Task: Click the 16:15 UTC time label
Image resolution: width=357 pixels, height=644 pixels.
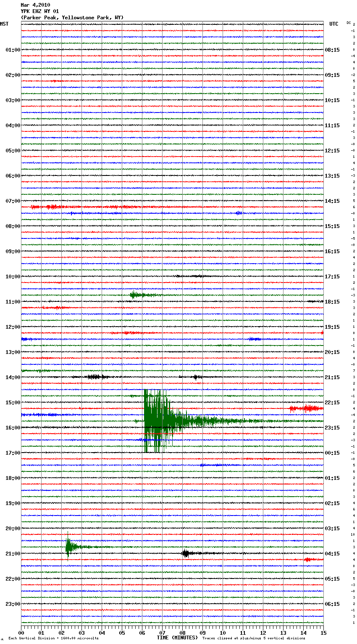Action: [332, 251]
